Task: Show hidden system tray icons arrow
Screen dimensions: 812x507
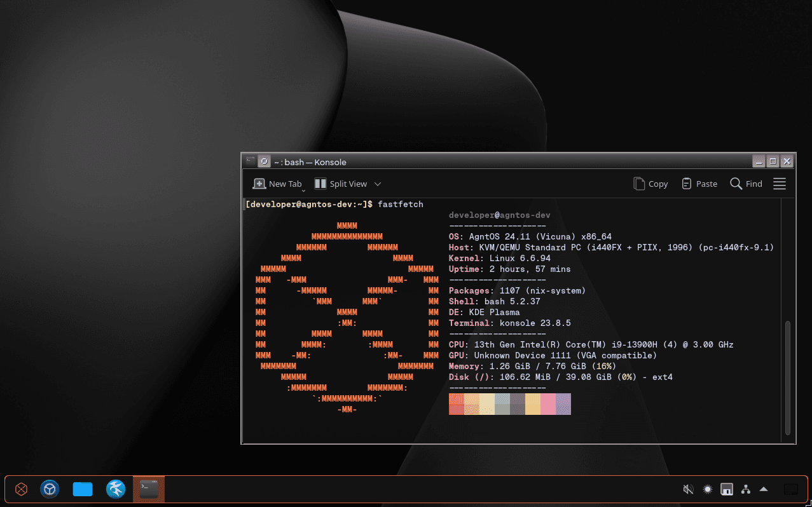Action: 764,489
